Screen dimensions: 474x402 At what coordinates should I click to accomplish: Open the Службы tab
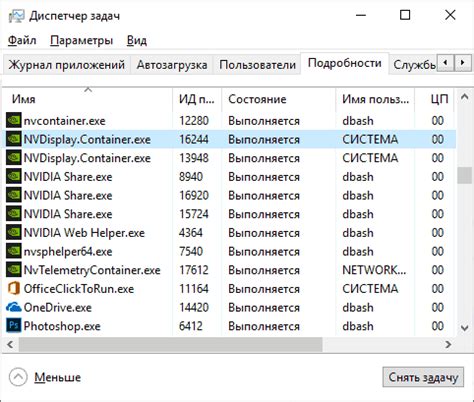click(x=414, y=64)
